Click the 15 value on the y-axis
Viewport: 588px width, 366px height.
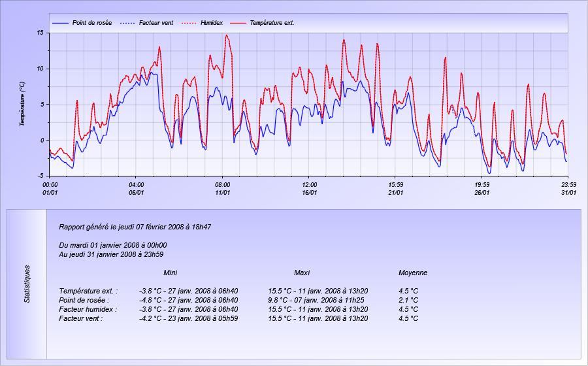click(41, 33)
